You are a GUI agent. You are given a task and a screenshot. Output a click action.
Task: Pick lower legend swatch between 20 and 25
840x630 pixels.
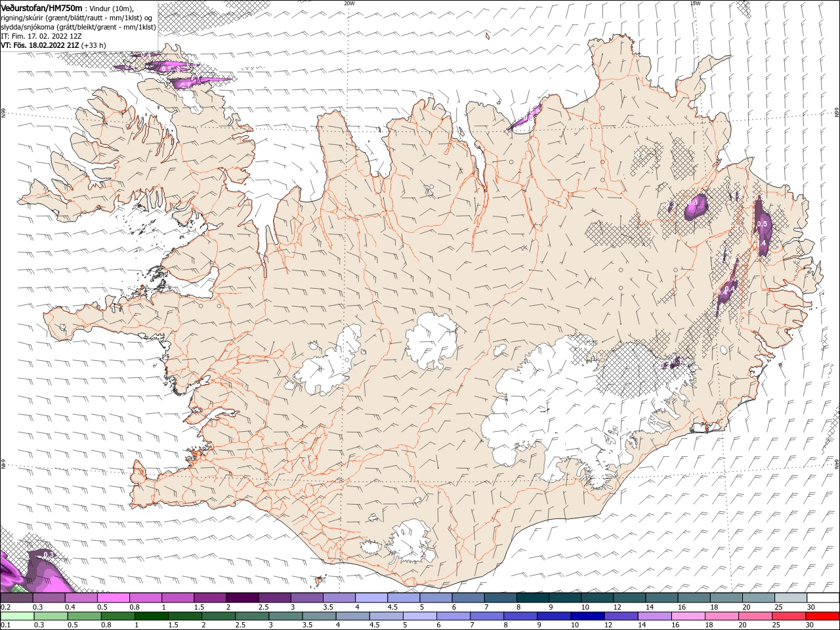755,616
